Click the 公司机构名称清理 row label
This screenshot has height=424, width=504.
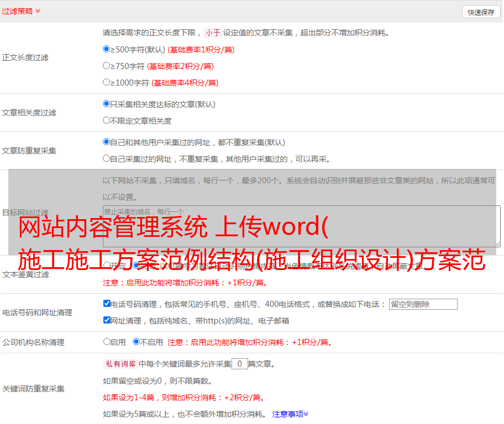[x=33, y=342]
